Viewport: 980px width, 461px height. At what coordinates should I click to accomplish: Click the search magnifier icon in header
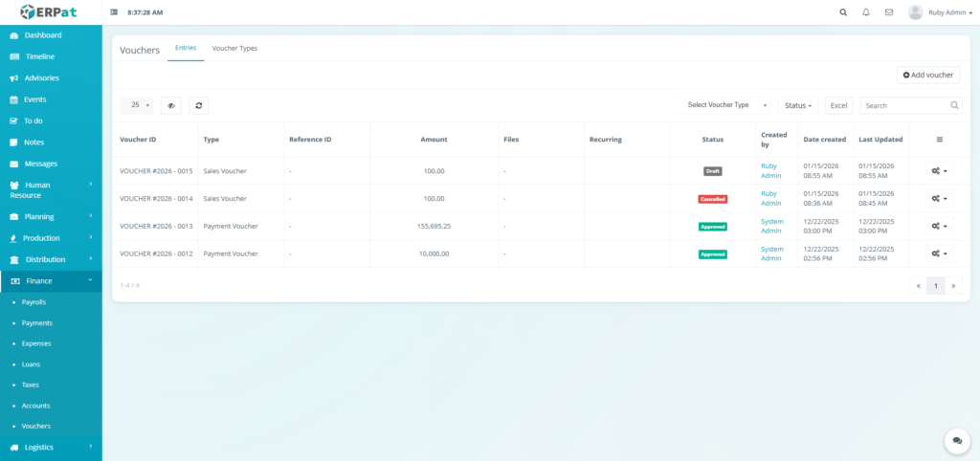[x=843, y=12]
